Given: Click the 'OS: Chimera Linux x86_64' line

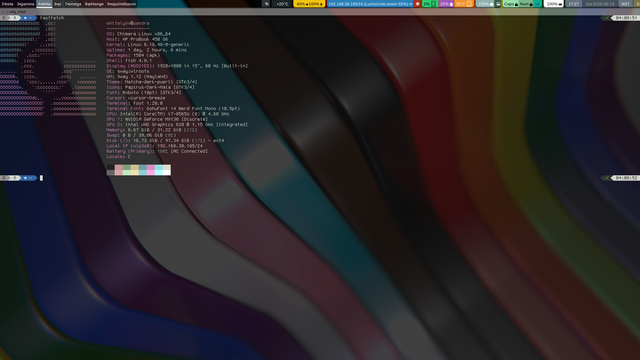Looking at the screenshot, I should coord(138,34).
